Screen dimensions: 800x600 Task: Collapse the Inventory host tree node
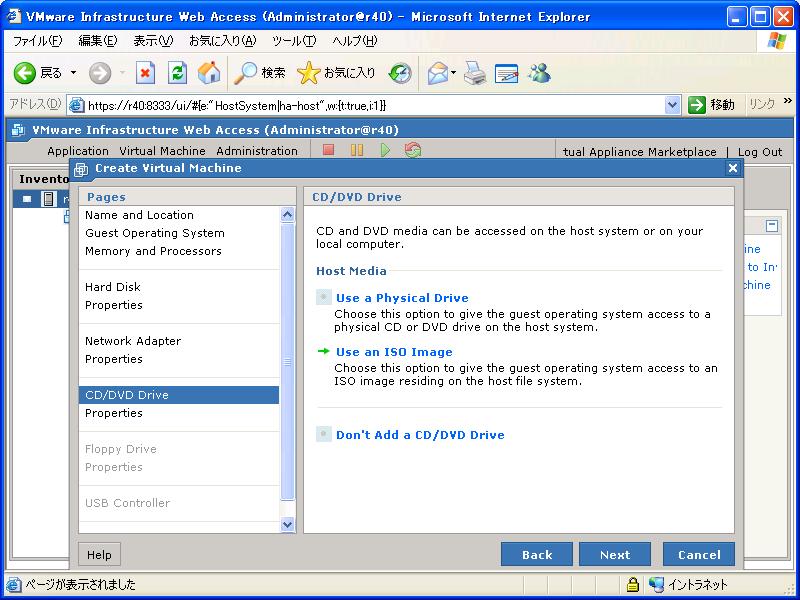[x=27, y=198]
